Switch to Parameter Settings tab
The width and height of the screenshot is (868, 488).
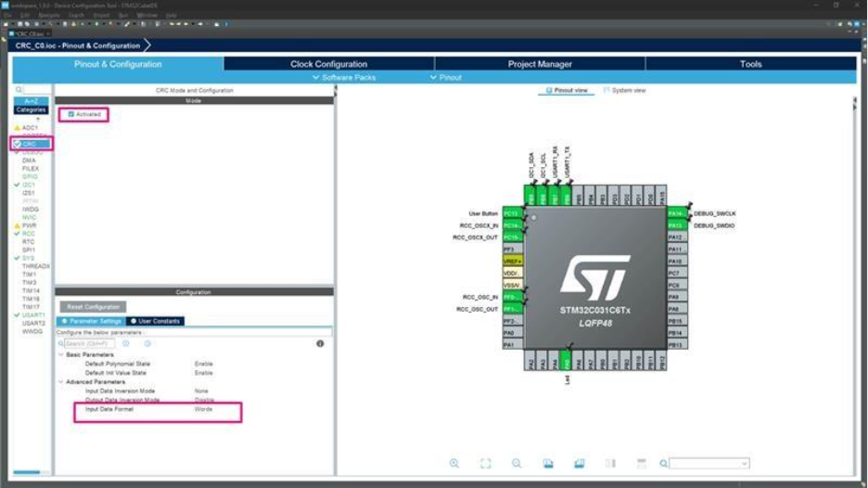pos(91,321)
